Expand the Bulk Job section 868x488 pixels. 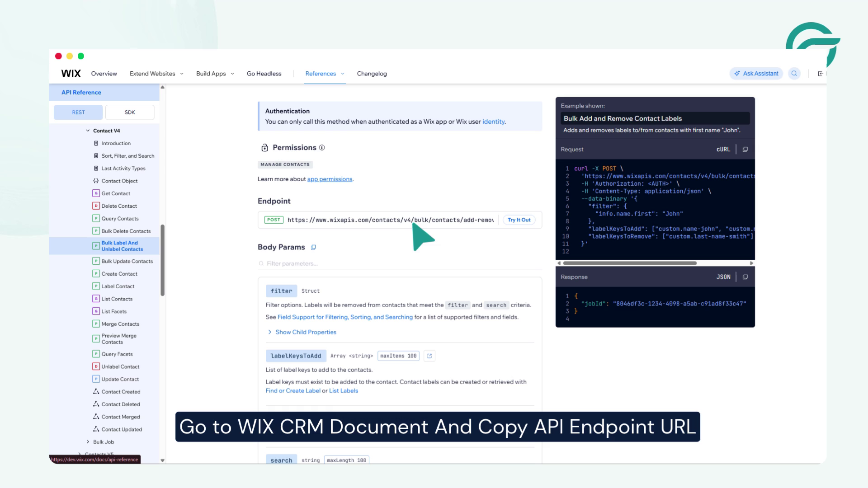(x=88, y=442)
